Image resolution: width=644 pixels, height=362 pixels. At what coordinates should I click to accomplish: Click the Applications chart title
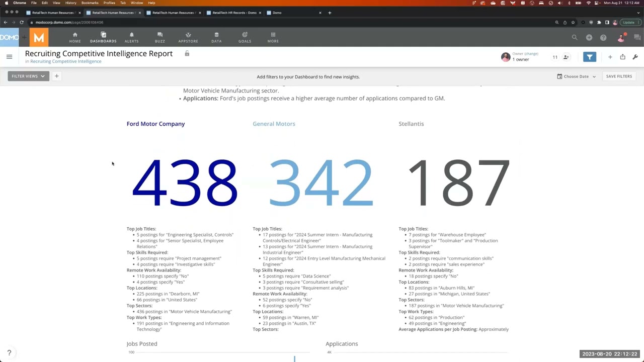point(342,344)
